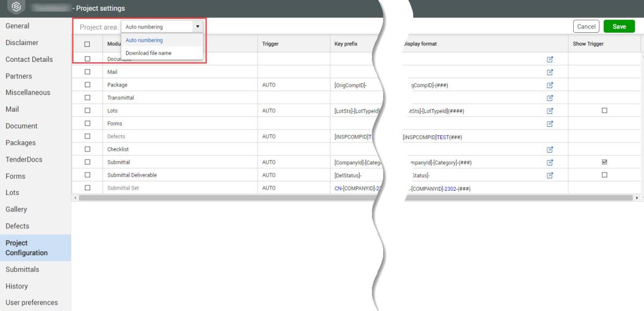Click Show Trigger column header
Screen dimensions: 644x311
[x=604, y=44]
